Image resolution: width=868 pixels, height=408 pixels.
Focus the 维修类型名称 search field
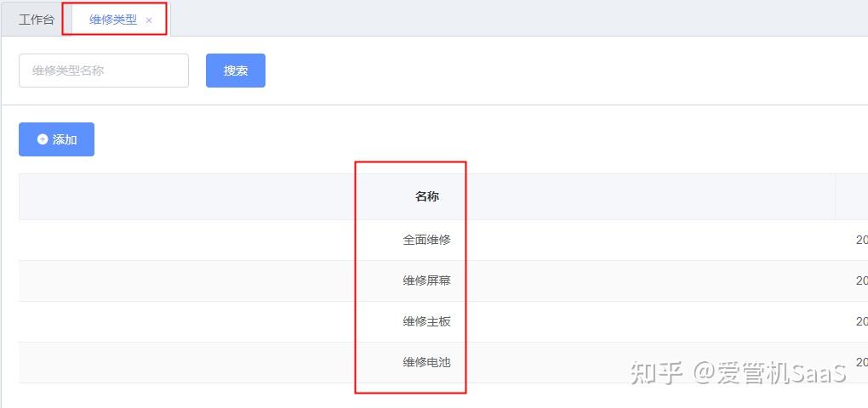pos(104,71)
